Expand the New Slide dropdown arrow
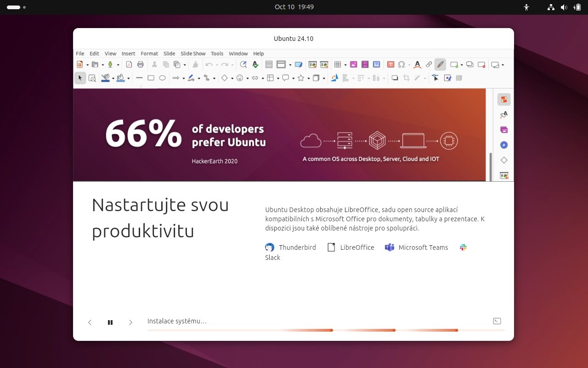 (x=462, y=65)
